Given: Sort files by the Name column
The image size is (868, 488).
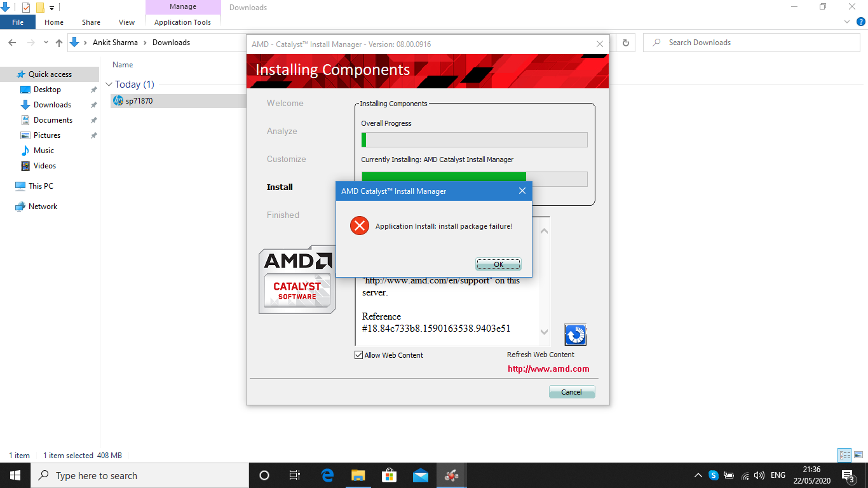Looking at the screenshot, I should 123,65.
